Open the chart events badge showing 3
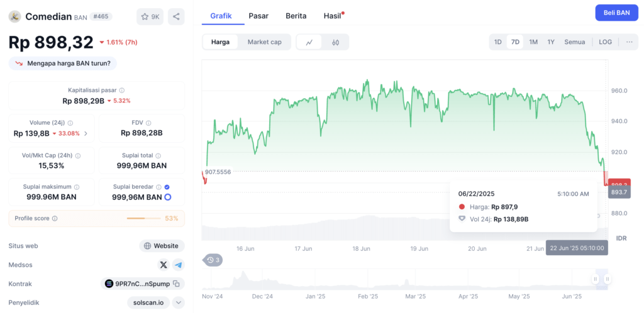Image resolution: width=644 pixels, height=313 pixels. pyautogui.click(x=213, y=260)
